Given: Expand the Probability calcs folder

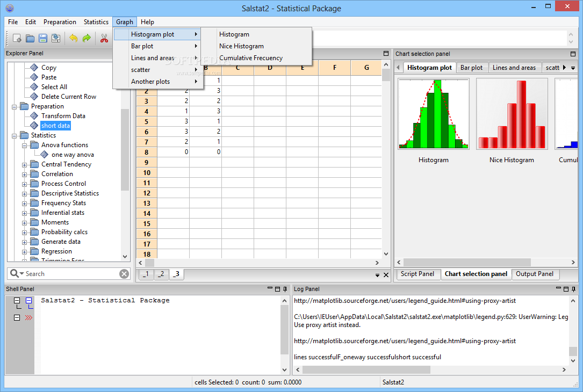Looking at the screenshot, I should tap(25, 233).
